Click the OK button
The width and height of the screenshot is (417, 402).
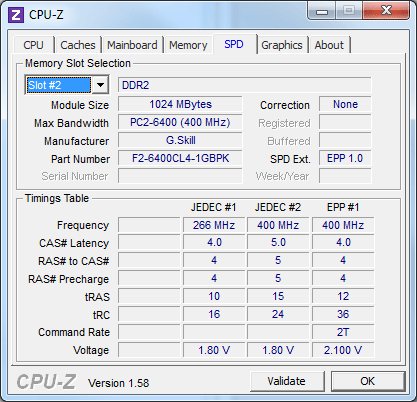click(x=368, y=381)
